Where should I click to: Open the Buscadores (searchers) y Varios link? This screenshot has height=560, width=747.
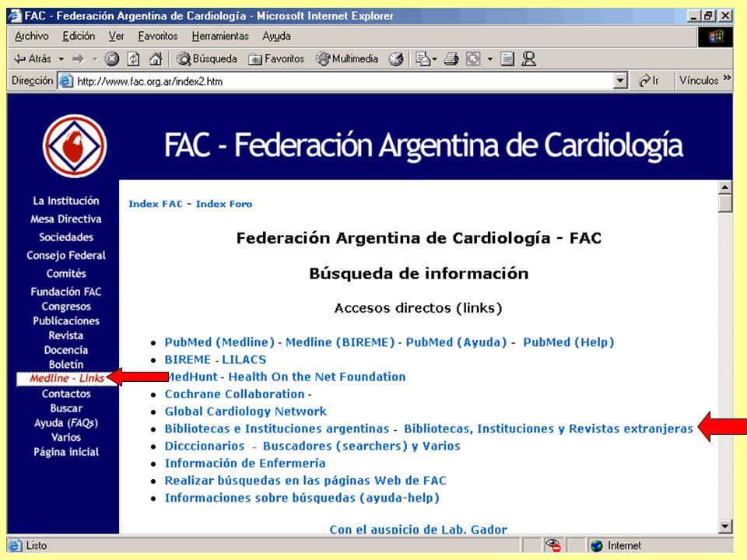point(362,446)
